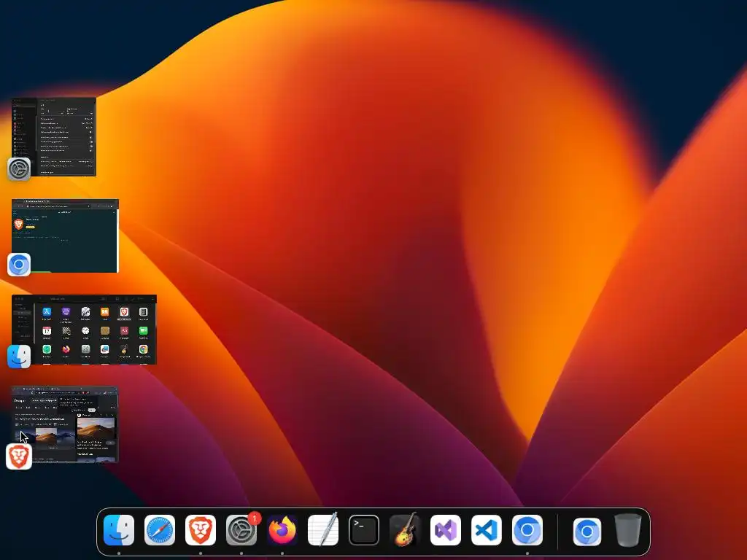Switch to Brave browser window thumbnail
Screen dimensions: 747x560
(65, 424)
